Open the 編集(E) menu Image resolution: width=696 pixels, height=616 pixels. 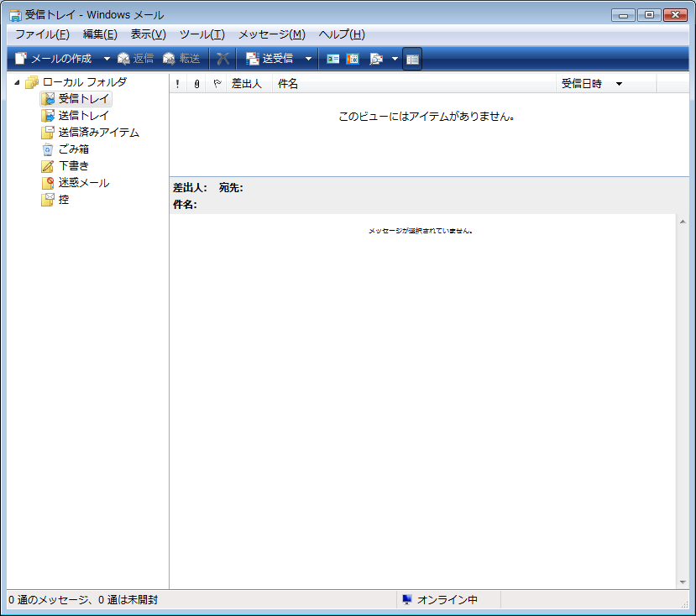coord(100,34)
